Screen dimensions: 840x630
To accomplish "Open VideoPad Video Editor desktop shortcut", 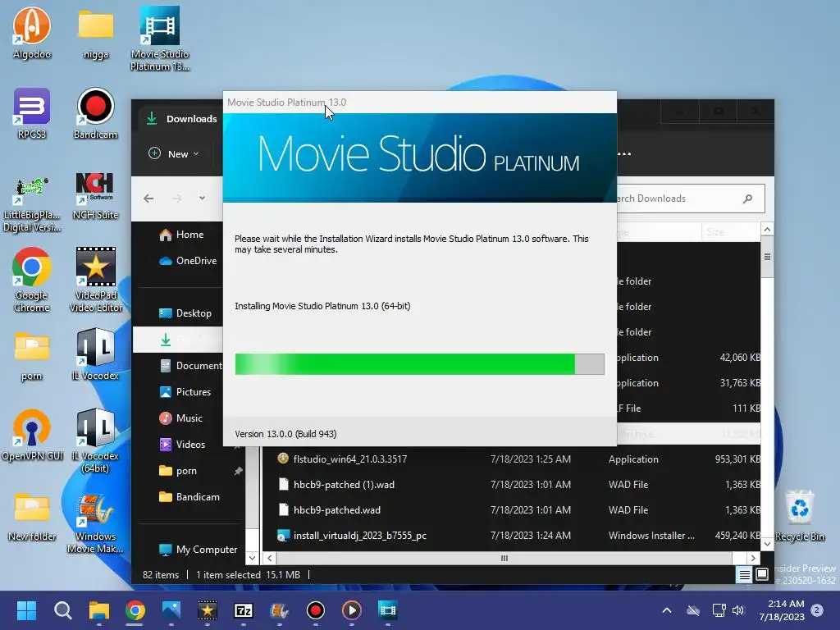I will pos(96,280).
